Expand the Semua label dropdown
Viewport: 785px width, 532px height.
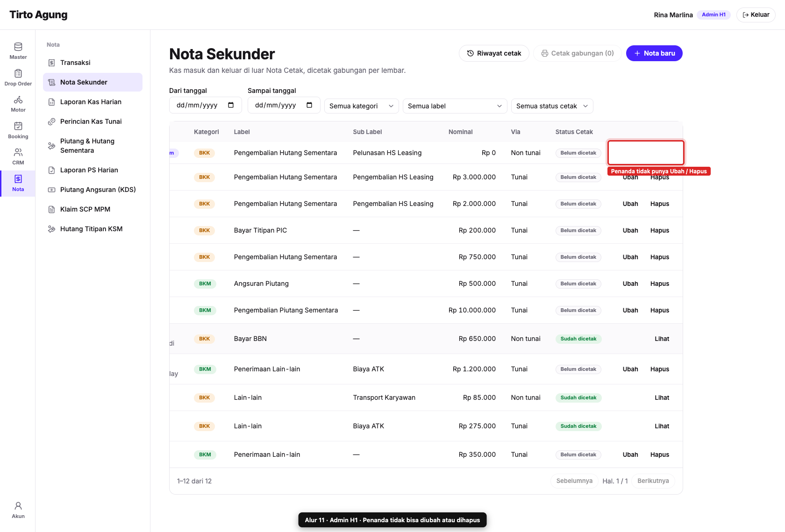click(455, 106)
